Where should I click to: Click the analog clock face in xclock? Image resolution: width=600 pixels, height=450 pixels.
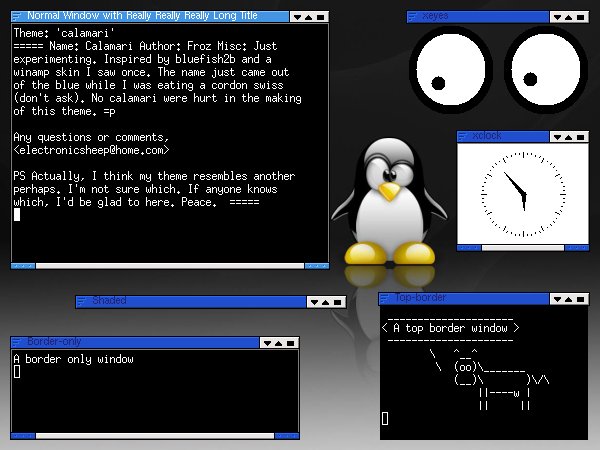click(523, 194)
